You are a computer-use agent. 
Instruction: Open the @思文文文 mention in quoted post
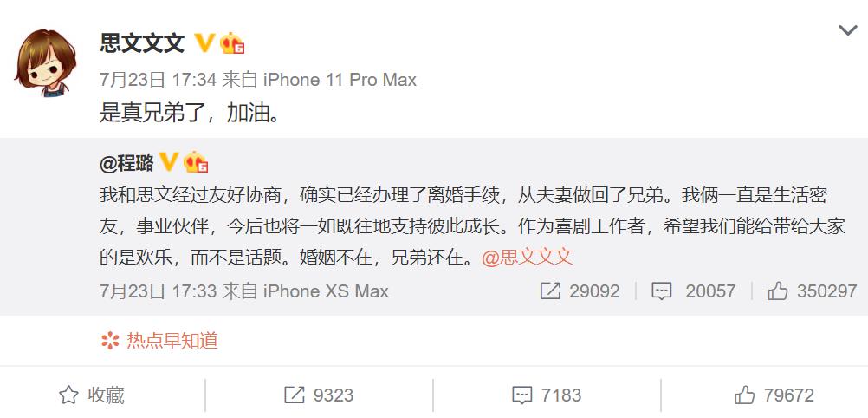pos(527,258)
